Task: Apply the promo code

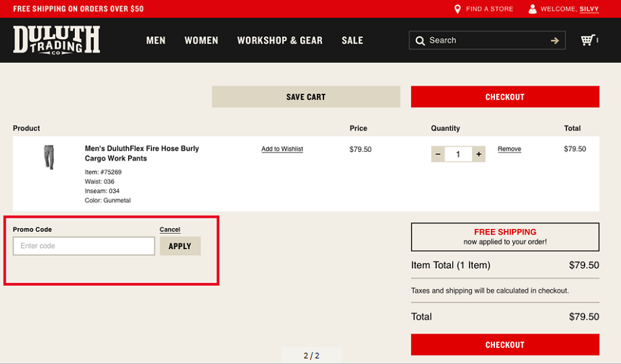Action: 180,246
